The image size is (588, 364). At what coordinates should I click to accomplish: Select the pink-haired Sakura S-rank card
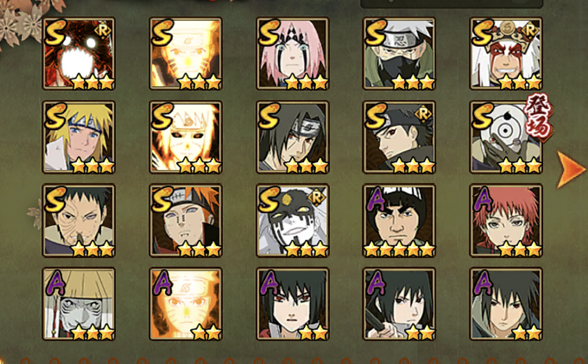coord(292,54)
